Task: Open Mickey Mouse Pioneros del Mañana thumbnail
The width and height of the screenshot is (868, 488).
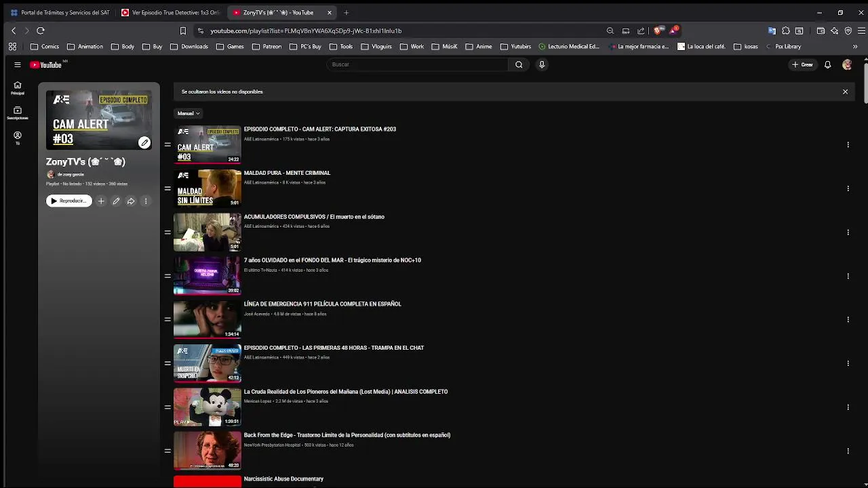Action: coord(208,407)
